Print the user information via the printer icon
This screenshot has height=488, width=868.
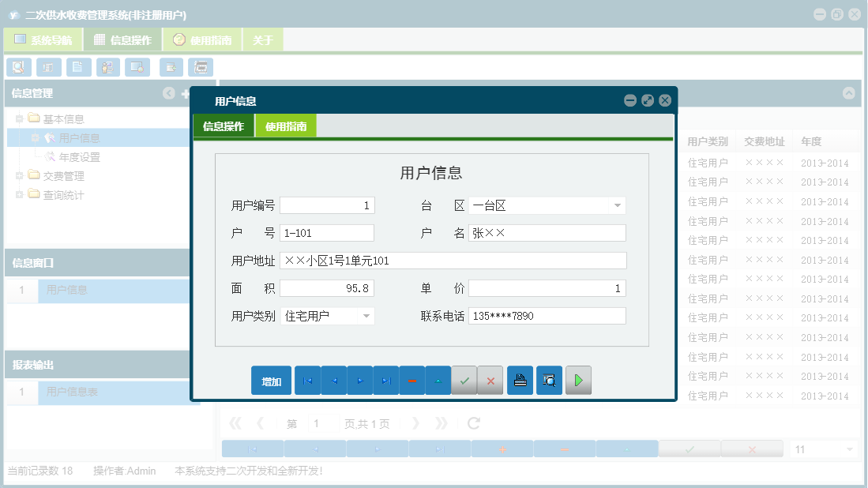(x=520, y=380)
